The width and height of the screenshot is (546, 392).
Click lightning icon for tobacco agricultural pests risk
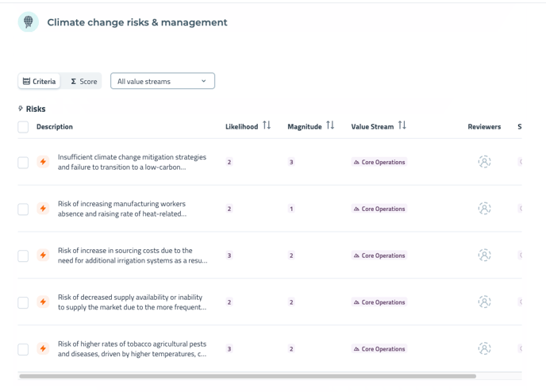43,349
